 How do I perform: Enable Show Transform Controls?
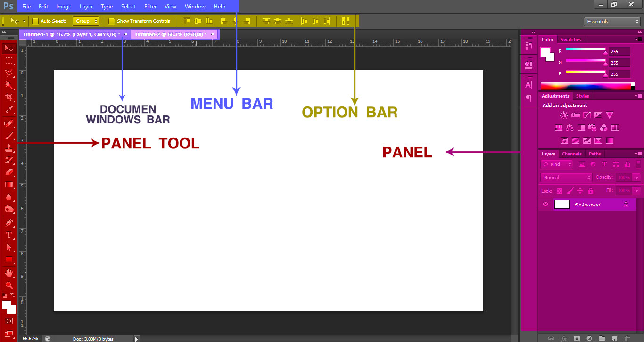(x=112, y=21)
